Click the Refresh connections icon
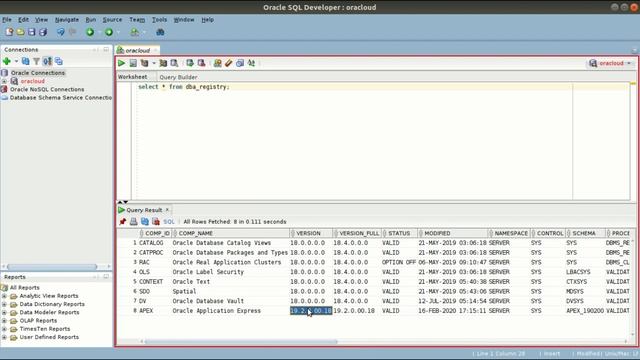 (x=25, y=61)
